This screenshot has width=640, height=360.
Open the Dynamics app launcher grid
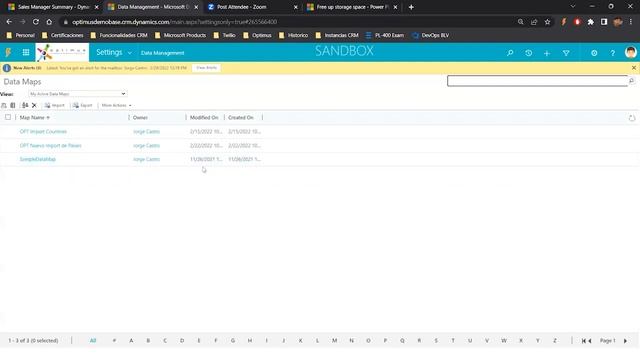click(x=26, y=52)
